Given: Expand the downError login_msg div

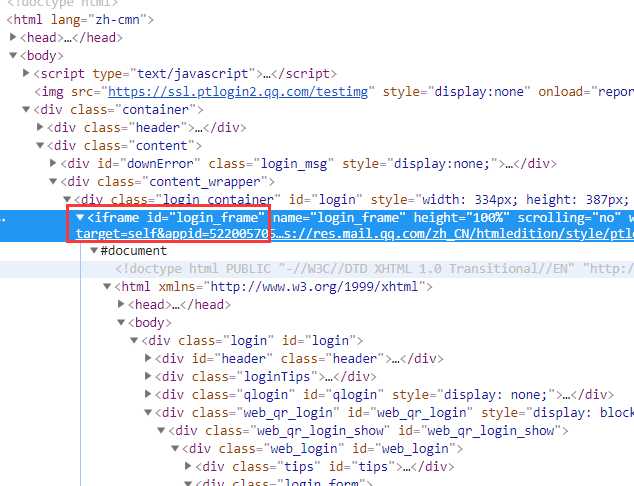Looking at the screenshot, I should point(53,163).
